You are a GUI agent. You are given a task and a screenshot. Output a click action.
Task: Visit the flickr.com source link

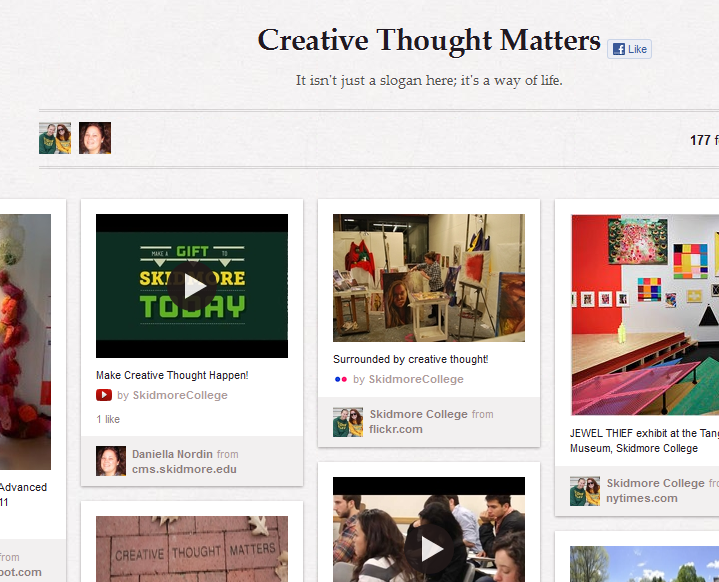click(x=396, y=429)
